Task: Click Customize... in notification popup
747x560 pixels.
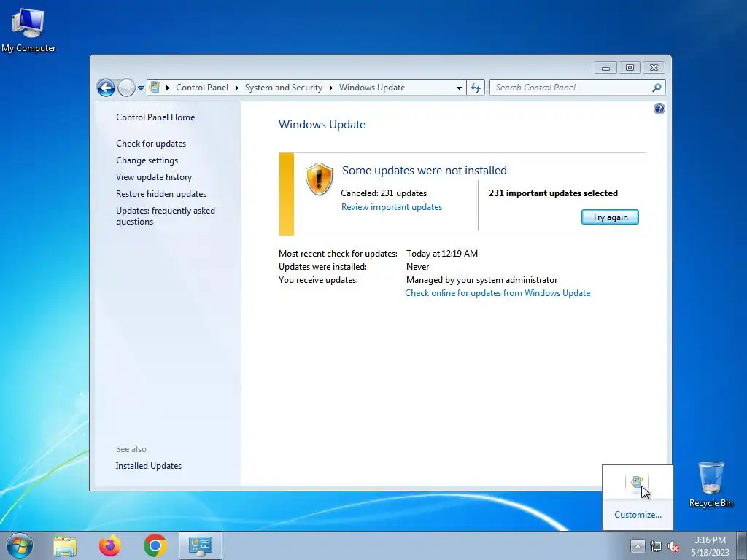Action: pyautogui.click(x=638, y=515)
